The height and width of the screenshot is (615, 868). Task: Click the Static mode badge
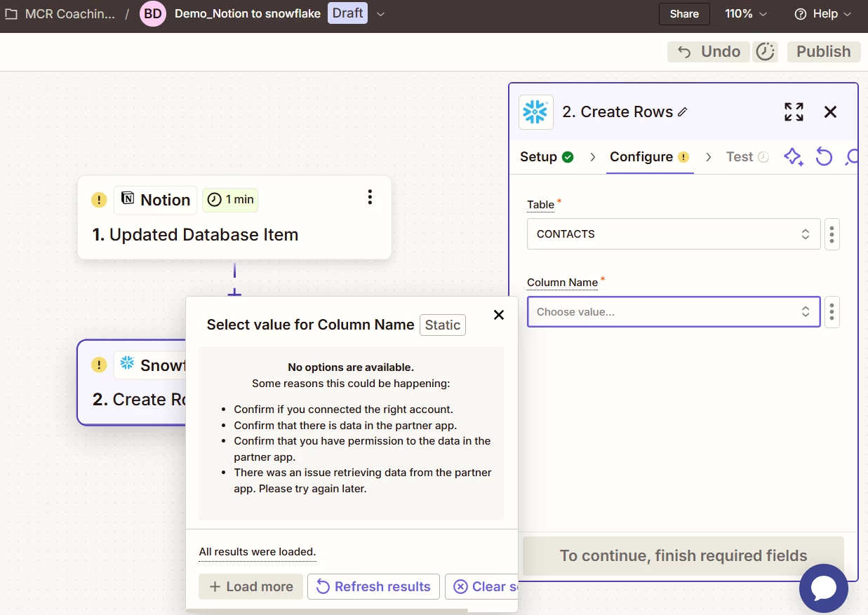[443, 325]
